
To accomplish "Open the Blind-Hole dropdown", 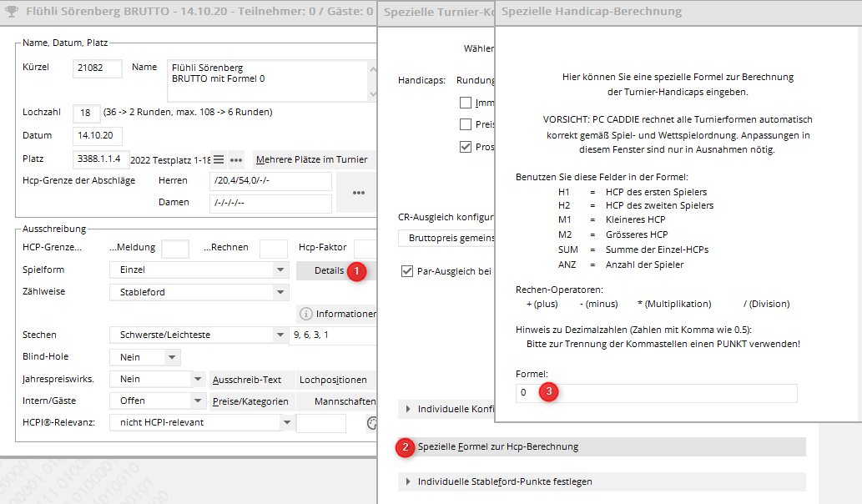I will coord(172,357).
